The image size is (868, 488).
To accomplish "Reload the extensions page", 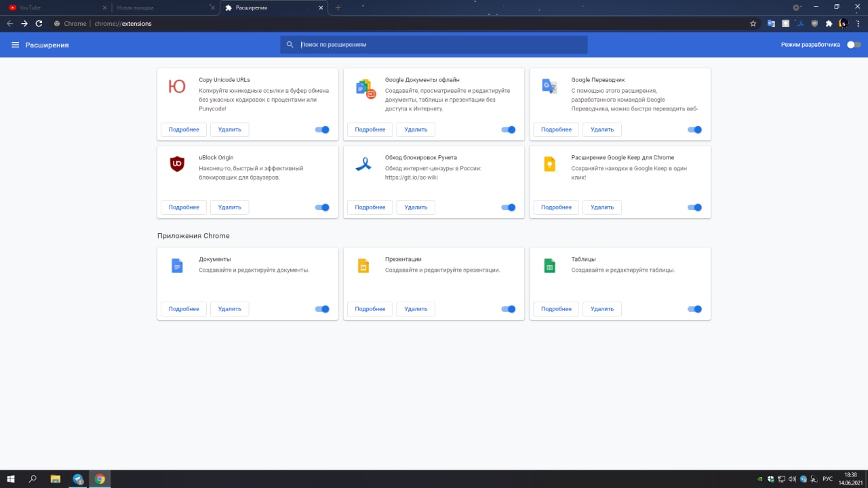I will pyautogui.click(x=39, y=23).
